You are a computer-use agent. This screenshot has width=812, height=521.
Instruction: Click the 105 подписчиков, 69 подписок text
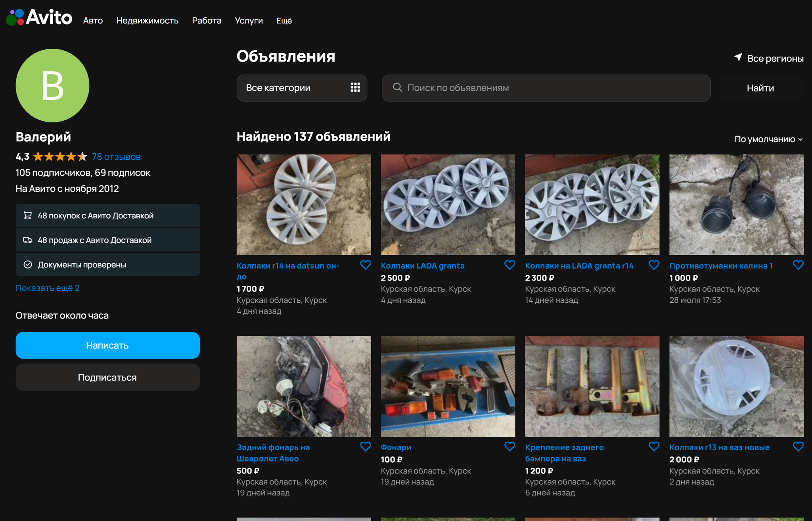(83, 173)
